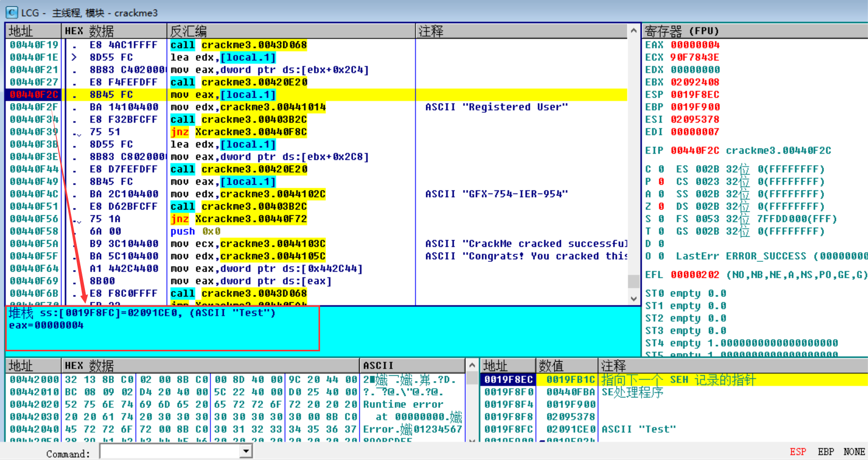This screenshot has width=868, height=460.
Task: Click the ESP button in status bar
Action: (x=798, y=452)
